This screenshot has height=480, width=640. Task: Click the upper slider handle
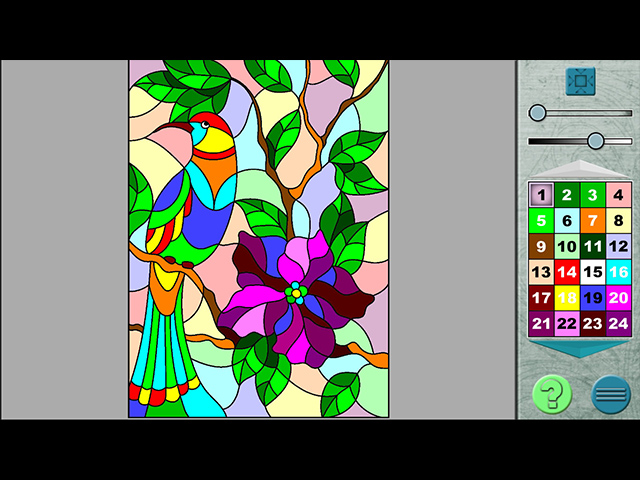click(538, 113)
